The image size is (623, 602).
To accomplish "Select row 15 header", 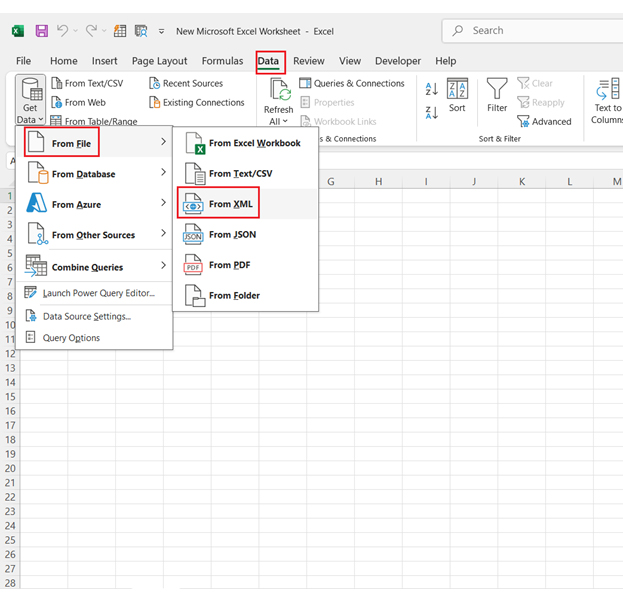I will pyautogui.click(x=10, y=397).
